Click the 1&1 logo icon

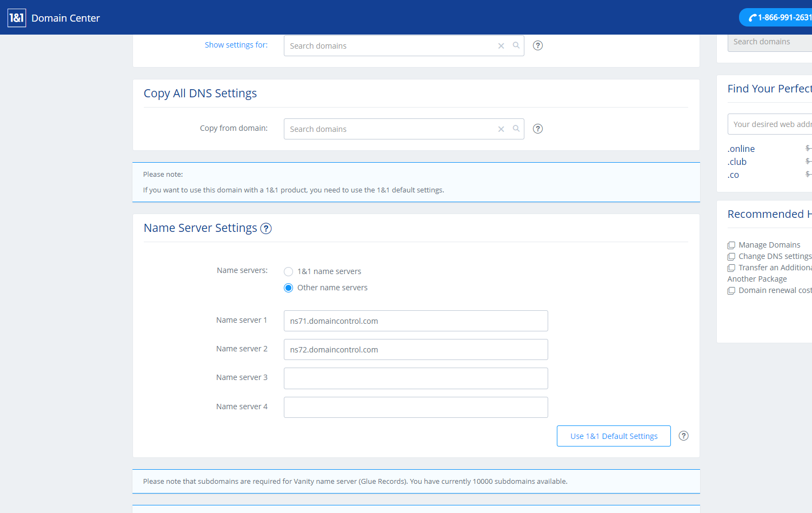coord(17,18)
